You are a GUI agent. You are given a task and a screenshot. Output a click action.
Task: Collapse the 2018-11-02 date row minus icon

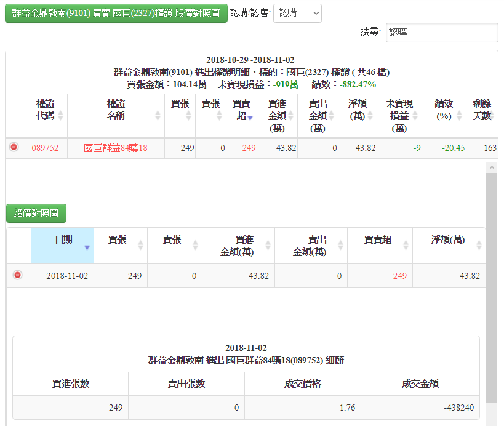point(17,275)
